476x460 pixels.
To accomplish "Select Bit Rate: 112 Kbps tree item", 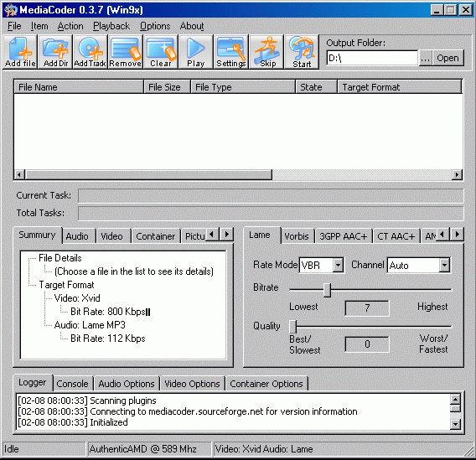I will (x=108, y=339).
